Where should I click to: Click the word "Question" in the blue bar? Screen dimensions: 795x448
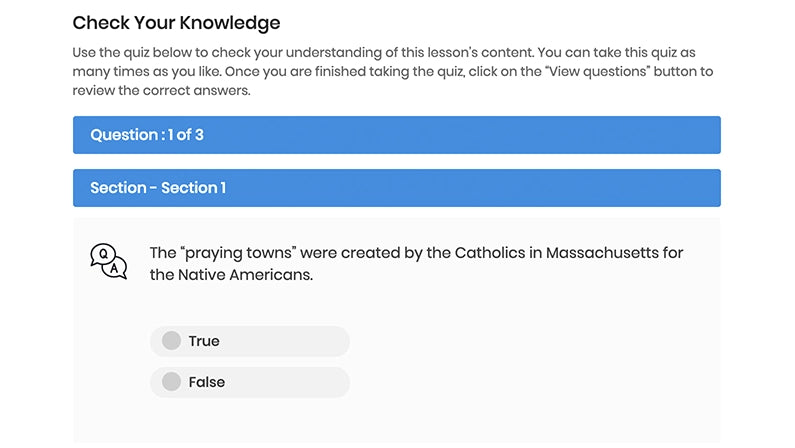124,135
